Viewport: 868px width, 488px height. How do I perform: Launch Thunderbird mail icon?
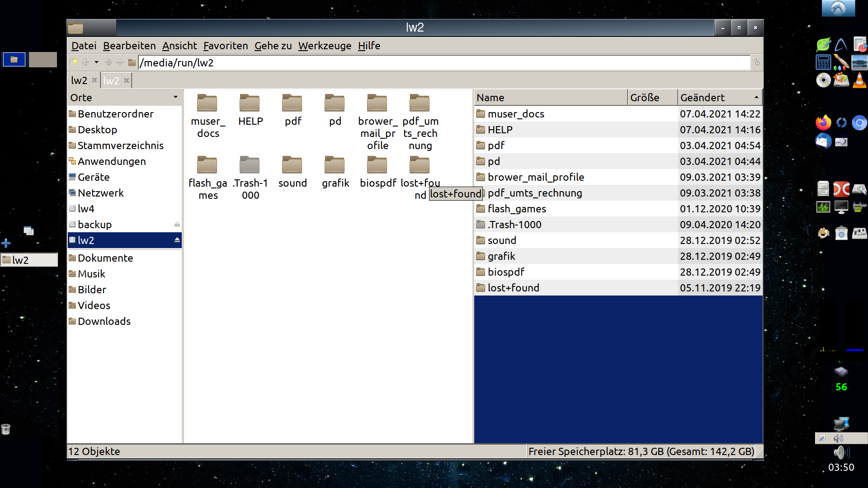click(823, 141)
